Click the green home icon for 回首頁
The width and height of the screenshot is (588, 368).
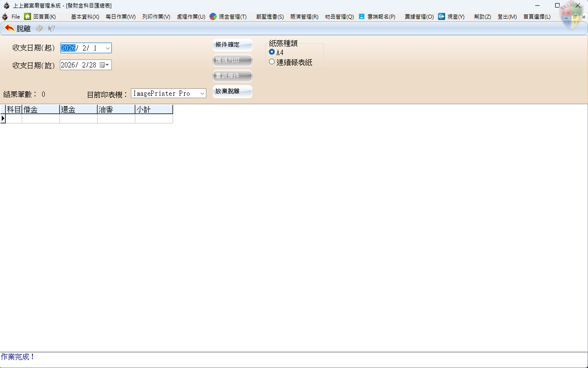[28, 16]
